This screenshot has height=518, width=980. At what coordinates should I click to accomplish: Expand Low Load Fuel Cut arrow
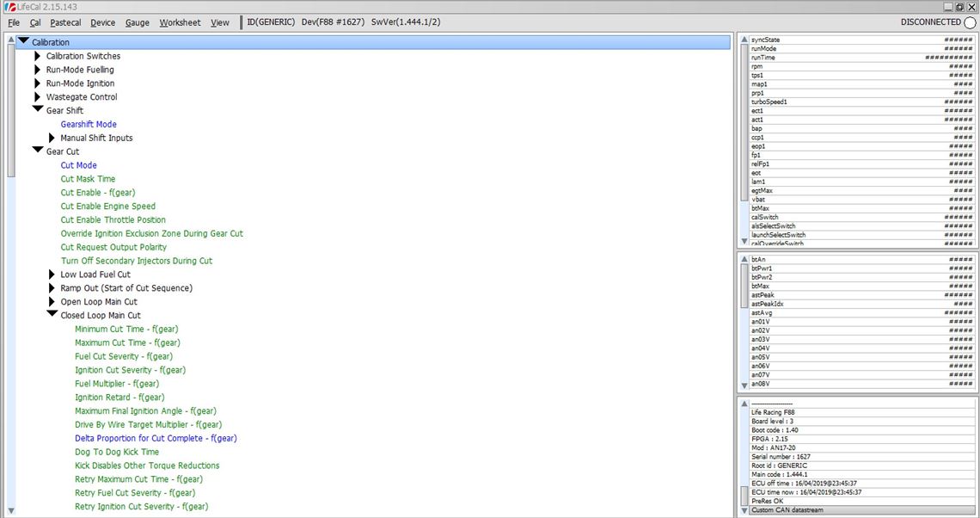pos(52,274)
